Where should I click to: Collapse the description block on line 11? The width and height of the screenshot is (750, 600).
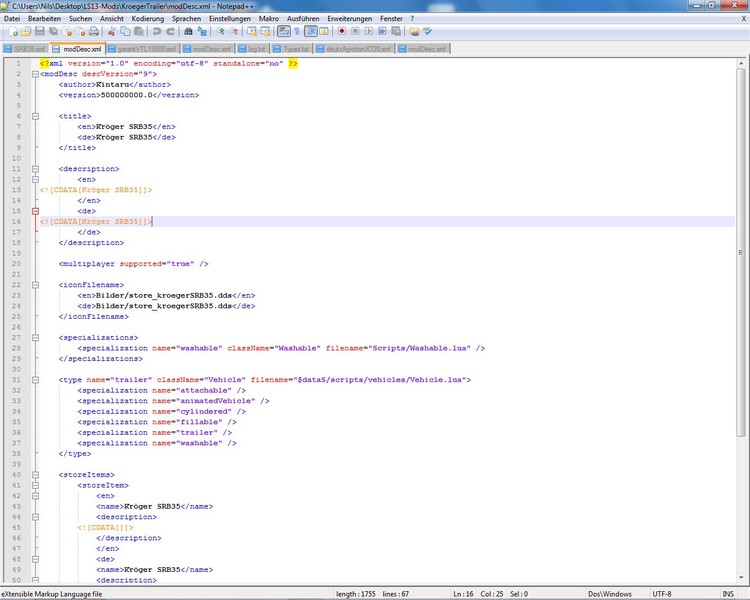tap(35, 169)
